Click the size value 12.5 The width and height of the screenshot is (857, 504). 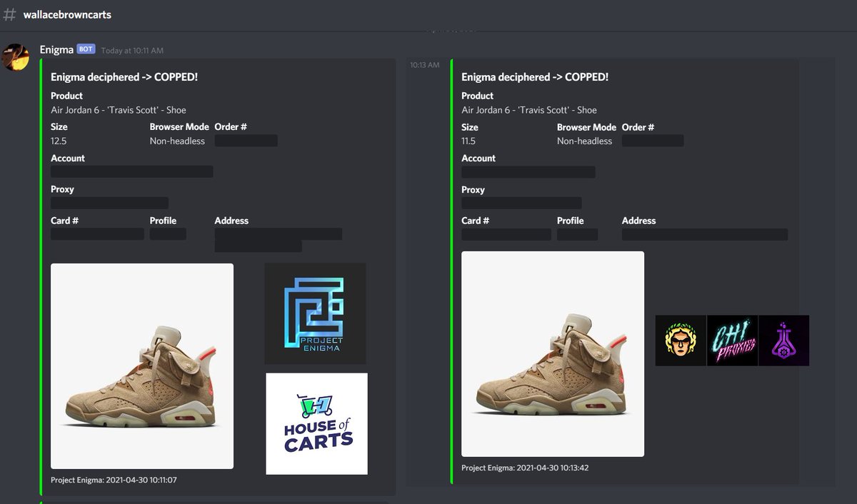[x=59, y=141]
